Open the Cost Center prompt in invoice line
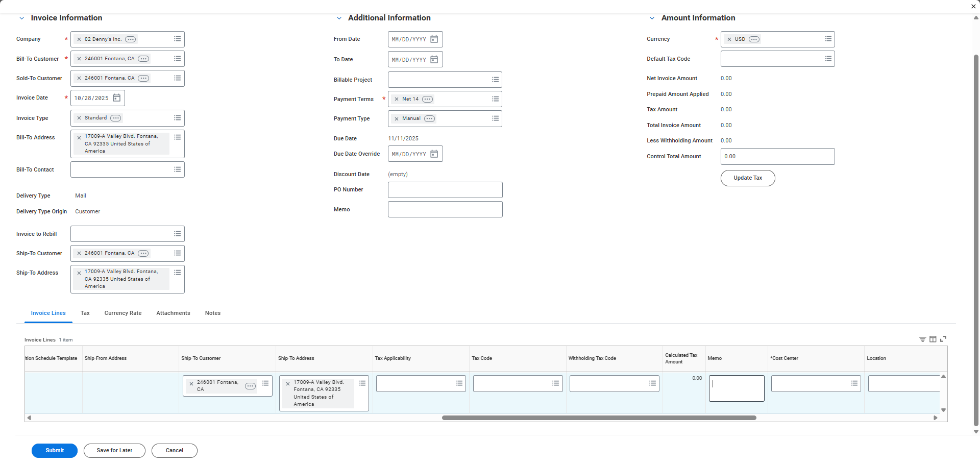Image resolution: width=980 pixels, height=465 pixels. tap(854, 383)
